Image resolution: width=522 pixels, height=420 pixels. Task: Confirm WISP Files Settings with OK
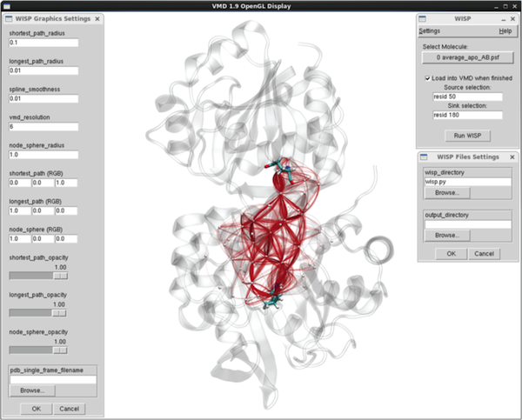pos(451,253)
